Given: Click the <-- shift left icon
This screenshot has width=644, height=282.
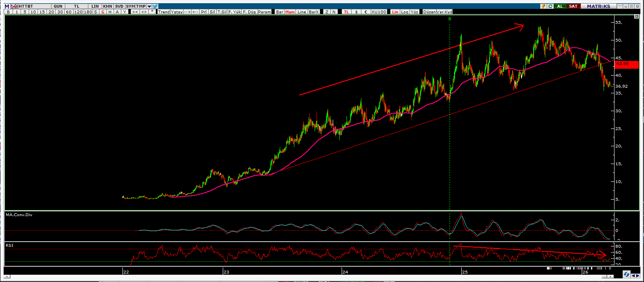Looking at the screenshot, I should pos(195,12).
